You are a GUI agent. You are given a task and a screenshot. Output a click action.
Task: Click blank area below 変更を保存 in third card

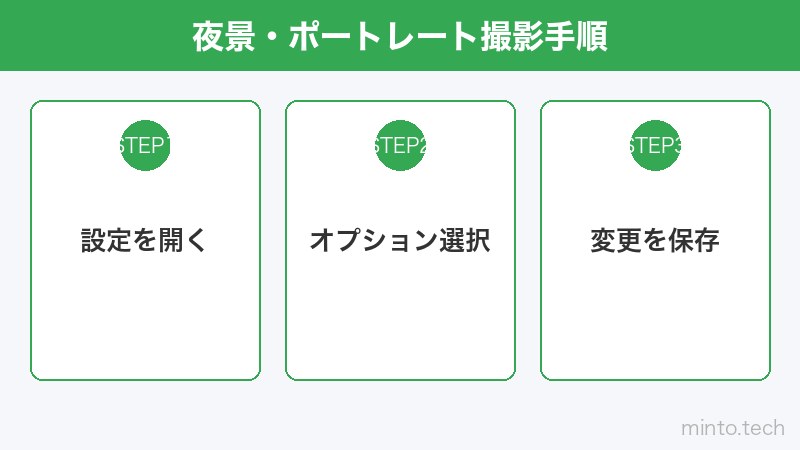(x=655, y=320)
